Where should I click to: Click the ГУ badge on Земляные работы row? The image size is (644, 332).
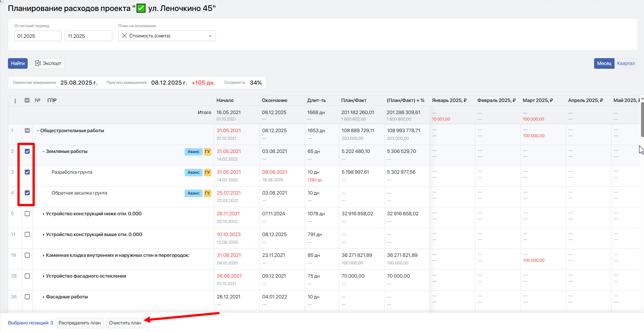coord(207,151)
